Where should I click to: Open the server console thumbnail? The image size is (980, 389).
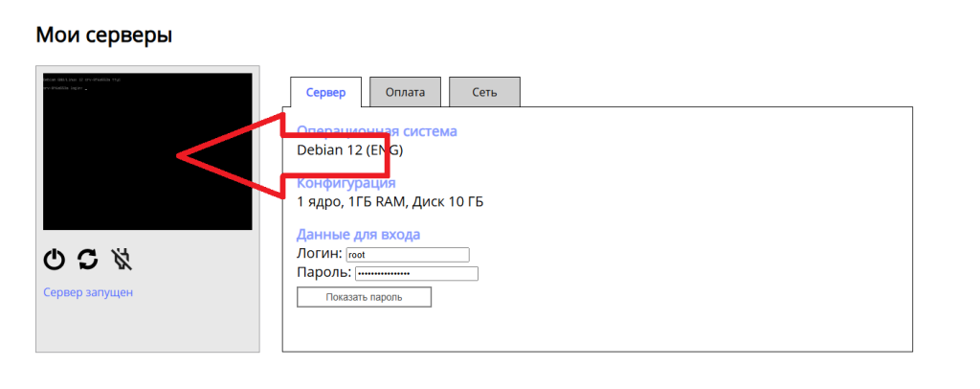click(x=147, y=151)
